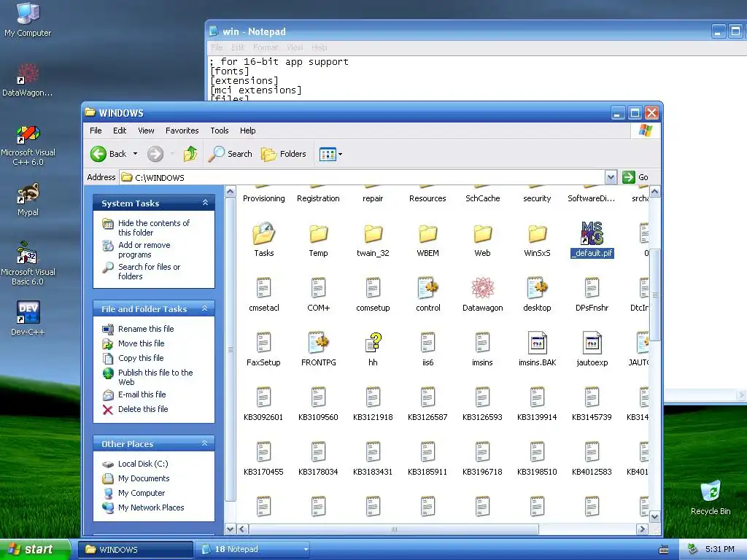The height and width of the screenshot is (560, 747).
Task: Open the File menu in WINDOWS explorer
Action: [96, 131]
